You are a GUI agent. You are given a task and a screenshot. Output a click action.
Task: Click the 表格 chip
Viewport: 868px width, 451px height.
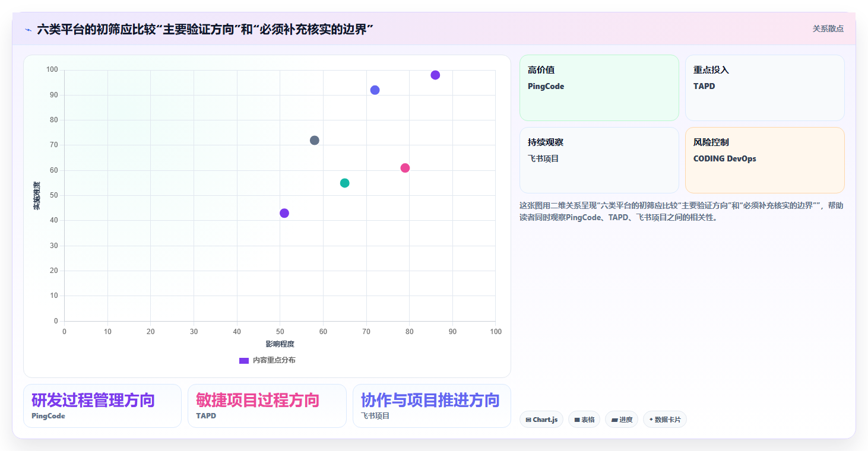[584, 420]
